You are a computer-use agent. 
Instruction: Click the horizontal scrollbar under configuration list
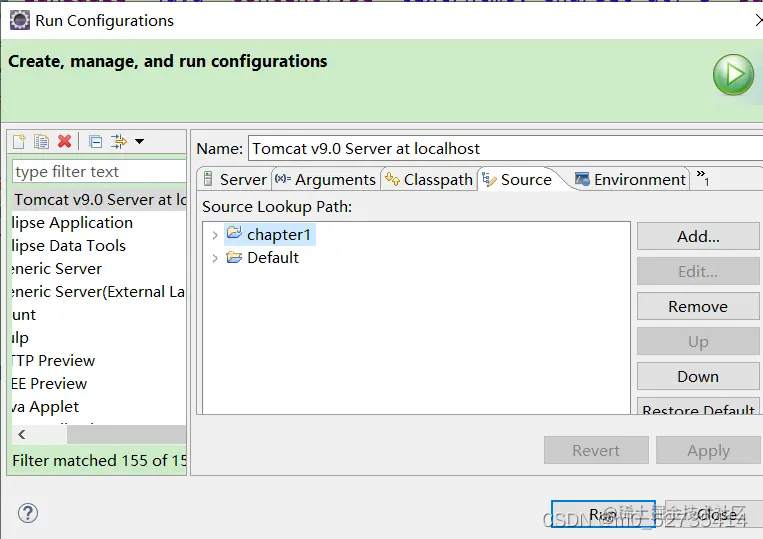126,434
